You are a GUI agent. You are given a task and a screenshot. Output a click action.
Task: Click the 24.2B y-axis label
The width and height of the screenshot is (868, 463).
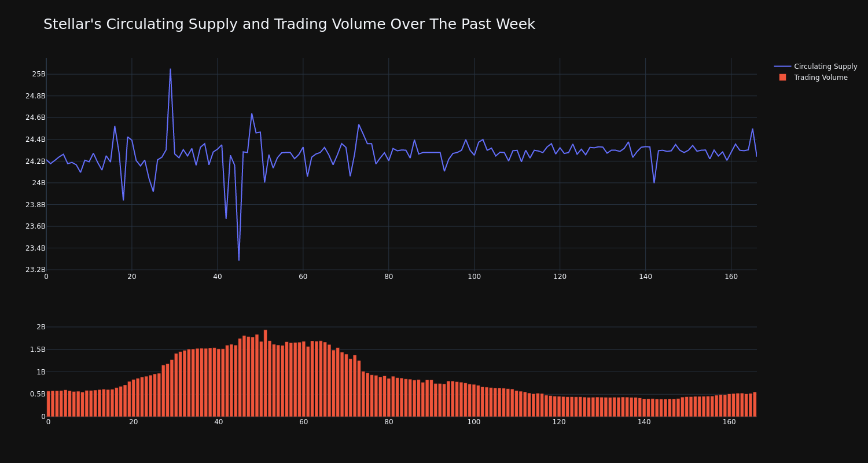[35, 161]
